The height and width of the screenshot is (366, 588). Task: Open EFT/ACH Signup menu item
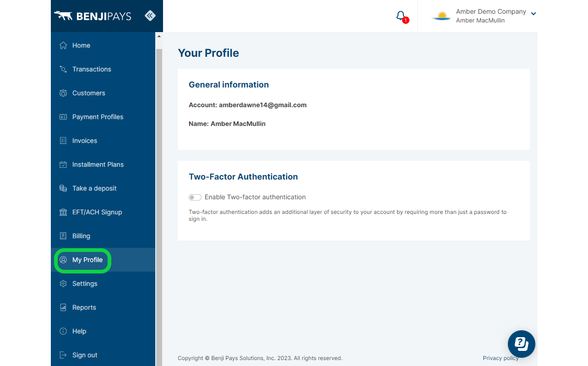click(103, 212)
